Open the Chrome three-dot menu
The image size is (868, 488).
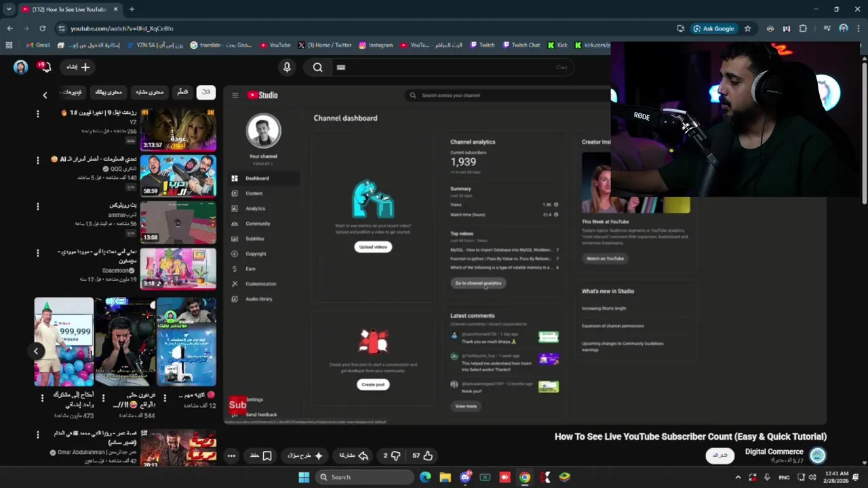[859, 28]
